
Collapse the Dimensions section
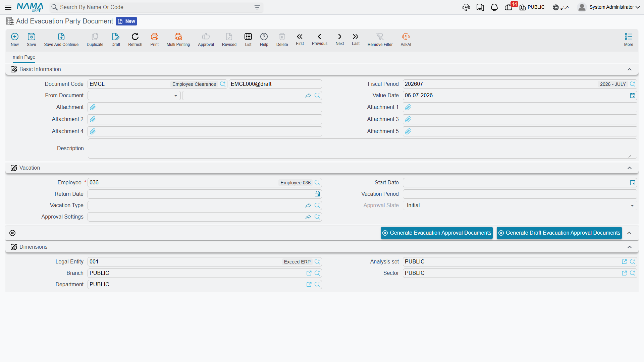(x=629, y=247)
